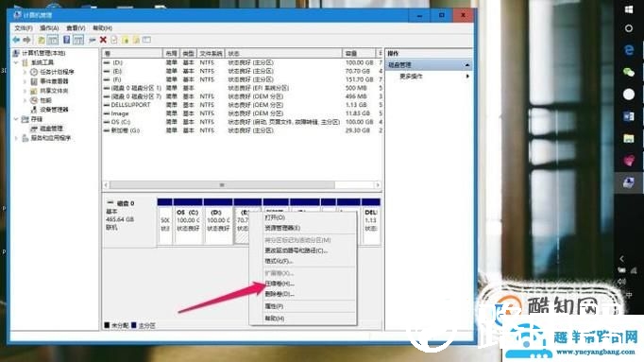Expand the 性能 tree node arrow
Viewport: 644px width, 362px height.
[25, 100]
